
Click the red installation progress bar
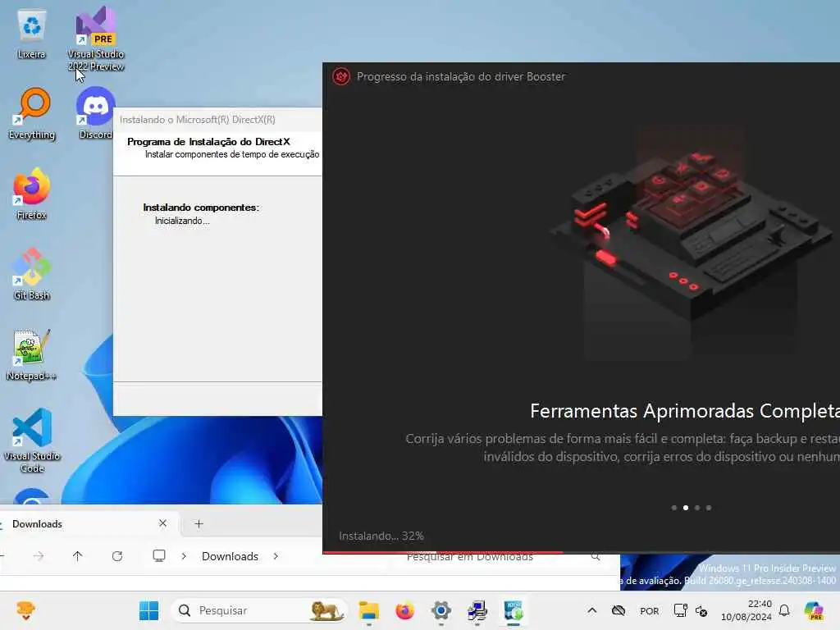pos(442,552)
